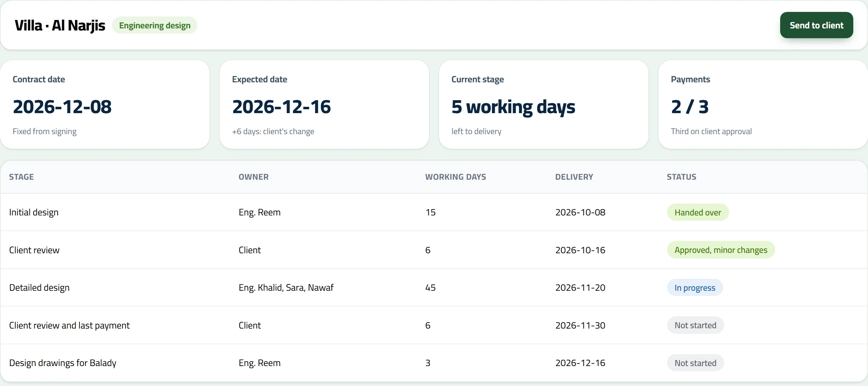Click the 'Handed over' status pill
This screenshot has width=868, height=386.
pyautogui.click(x=698, y=212)
